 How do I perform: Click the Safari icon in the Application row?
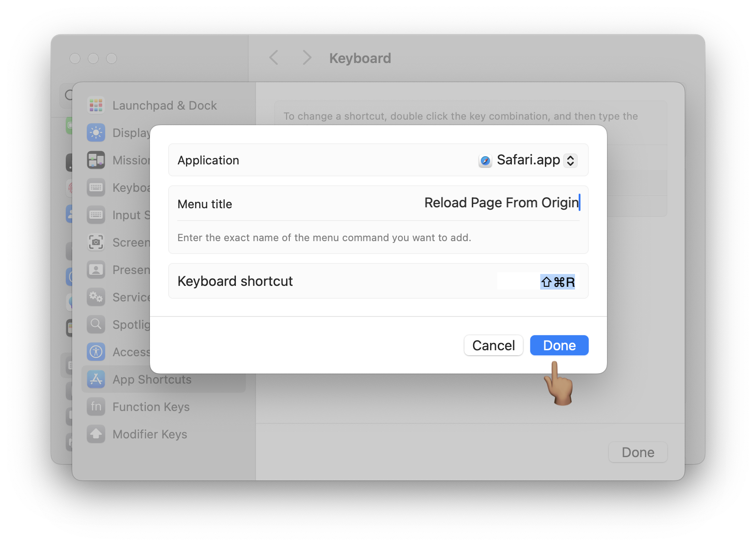click(485, 160)
